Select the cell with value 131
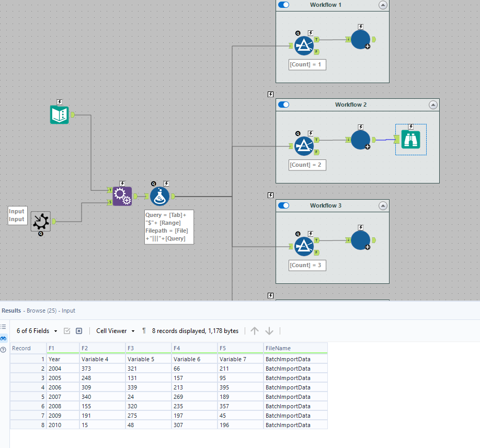Viewport: 480px width, 448px height. tap(148, 378)
